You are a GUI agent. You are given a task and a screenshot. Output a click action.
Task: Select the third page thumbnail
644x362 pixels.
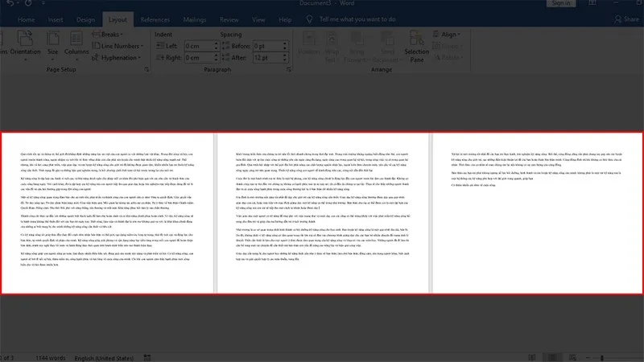pos(537,213)
